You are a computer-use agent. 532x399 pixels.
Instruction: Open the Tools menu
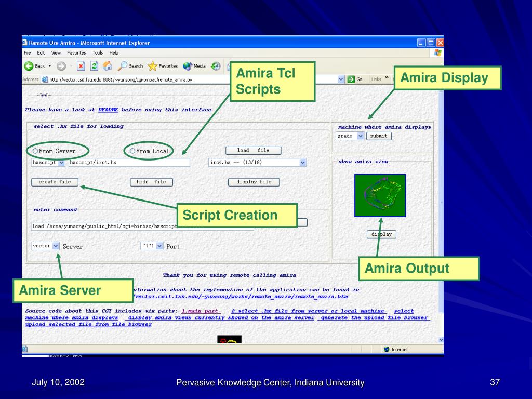pos(98,53)
